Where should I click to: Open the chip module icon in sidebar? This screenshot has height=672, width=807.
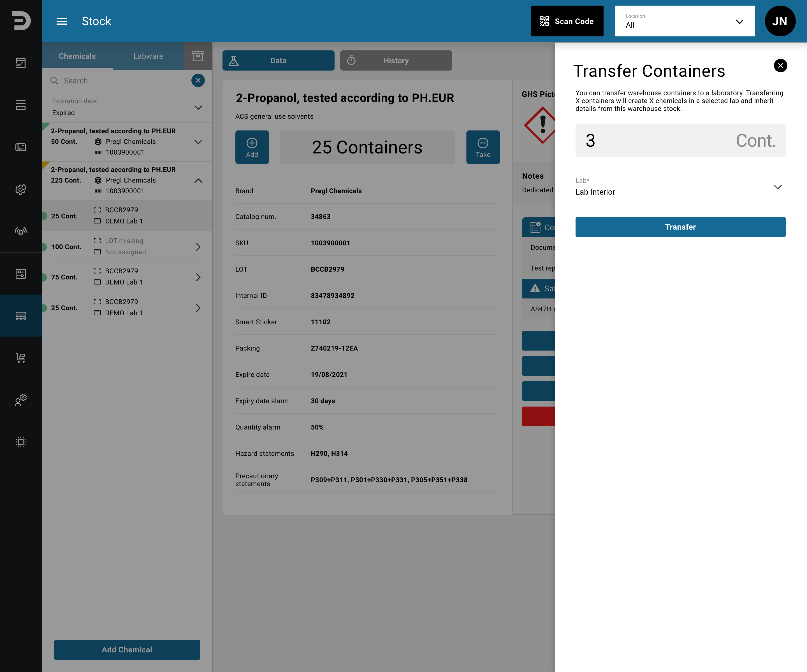[x=21, y=442]
